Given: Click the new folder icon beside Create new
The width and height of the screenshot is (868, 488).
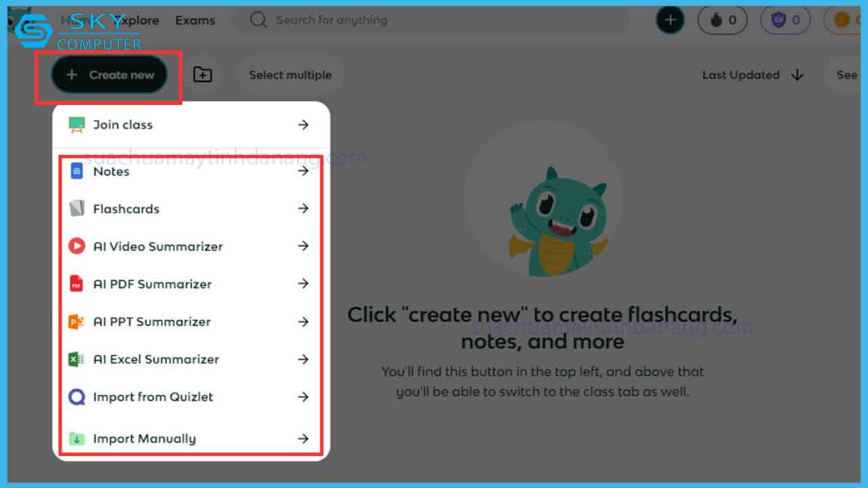Looking at the screenshot, I should (202, 75).
